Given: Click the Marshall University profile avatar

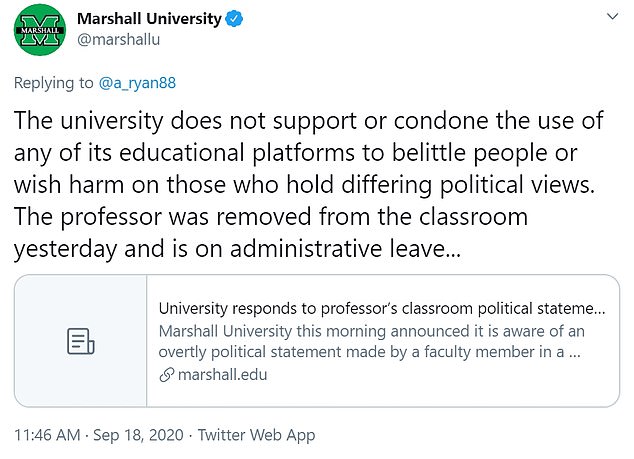Looking at the screenshot, I should [40, 30].
